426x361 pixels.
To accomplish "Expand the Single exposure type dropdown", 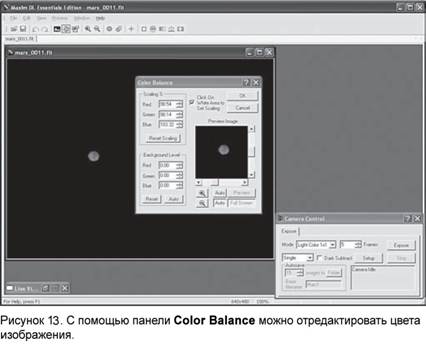I will [298, 258].
